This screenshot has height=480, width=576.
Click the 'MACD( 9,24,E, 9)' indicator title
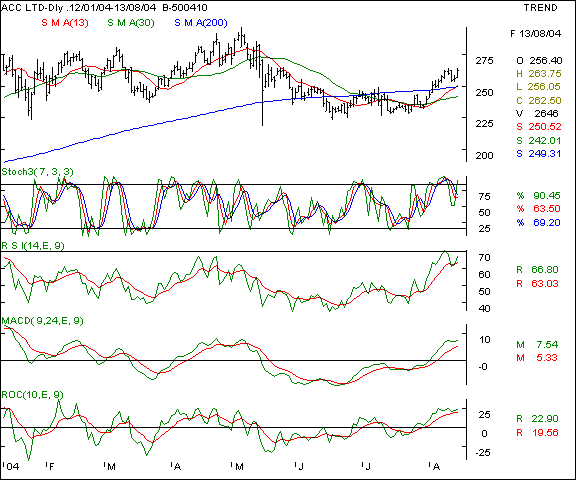[43, 321]
